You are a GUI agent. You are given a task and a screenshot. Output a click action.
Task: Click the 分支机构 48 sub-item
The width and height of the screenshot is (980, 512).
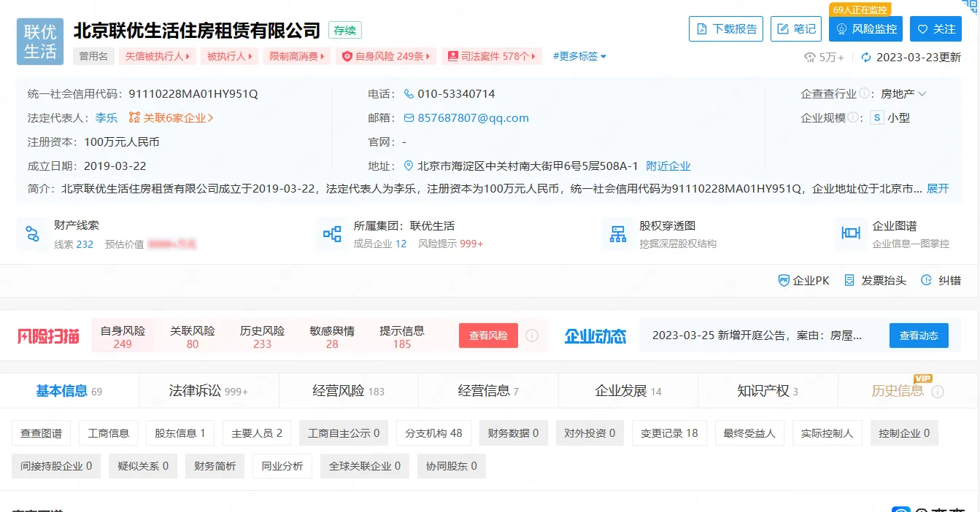(433, 433)
